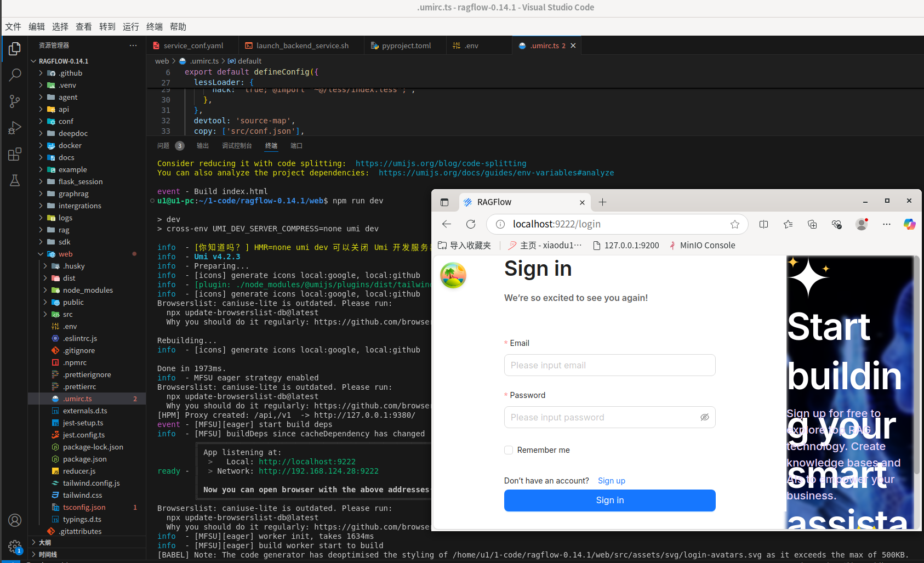Open the Search view in activity bar
This screenshot has height=563, width=924.
(x=15, y=75)
